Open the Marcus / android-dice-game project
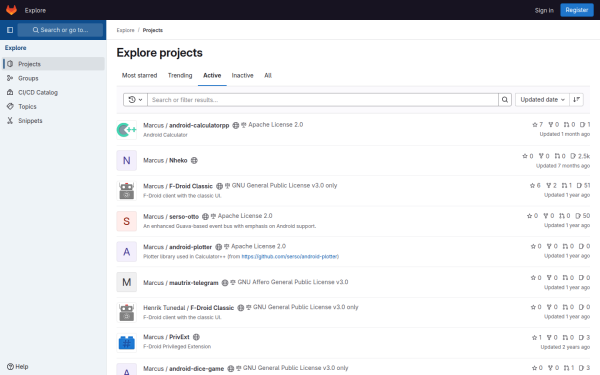The height and width of the screenshot is (375, 600). coord(183,368)
